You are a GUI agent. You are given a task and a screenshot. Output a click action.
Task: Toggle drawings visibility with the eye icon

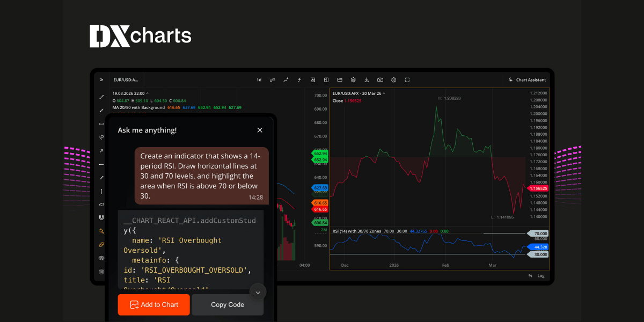point(101,258)
